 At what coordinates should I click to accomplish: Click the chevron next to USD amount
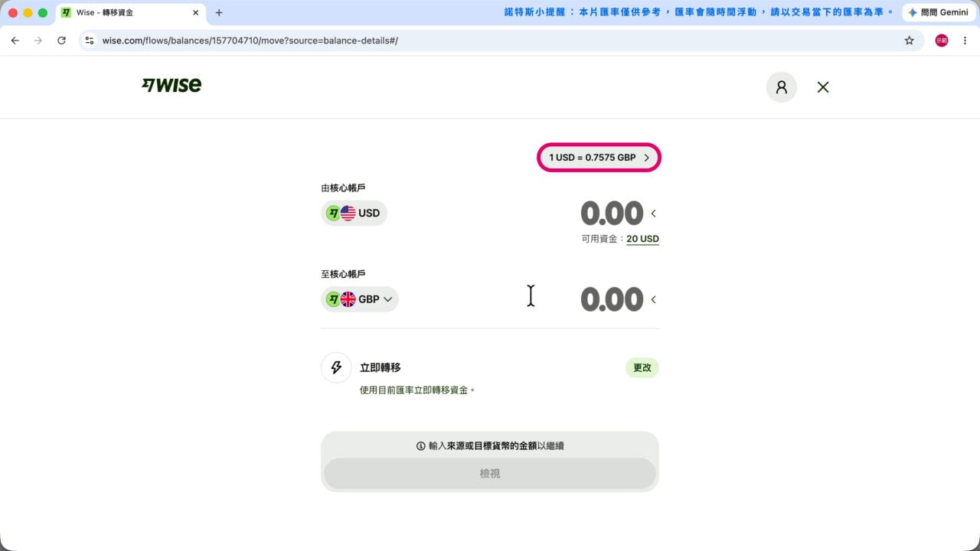[653, 214]
